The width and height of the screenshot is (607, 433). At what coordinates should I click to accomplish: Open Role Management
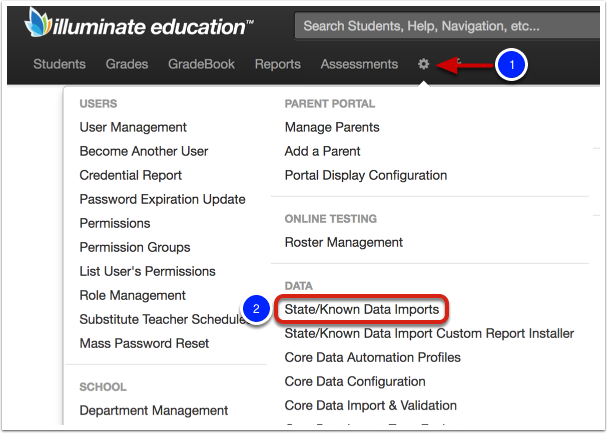133,295
